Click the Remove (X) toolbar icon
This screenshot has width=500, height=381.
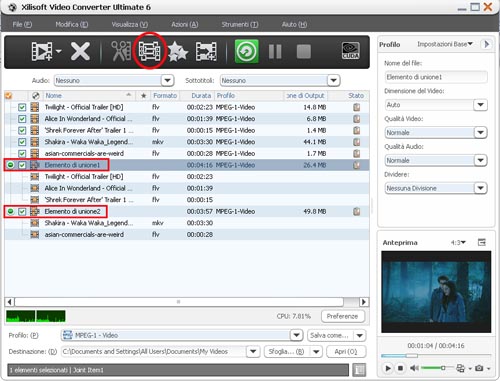80,51
